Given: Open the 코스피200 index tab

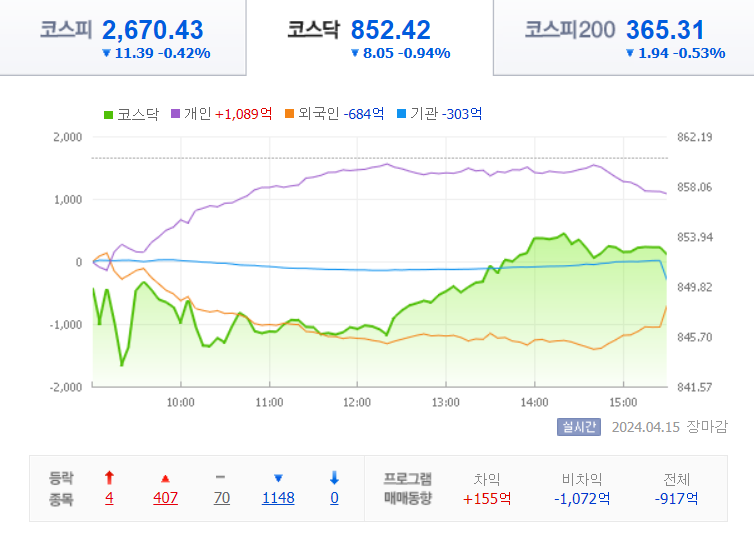Looking at the screenshot, I should [x=624, y=38].
